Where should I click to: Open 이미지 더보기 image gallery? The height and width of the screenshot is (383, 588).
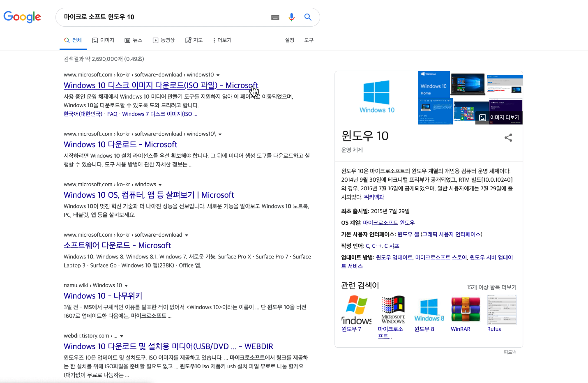coord(500,118)
